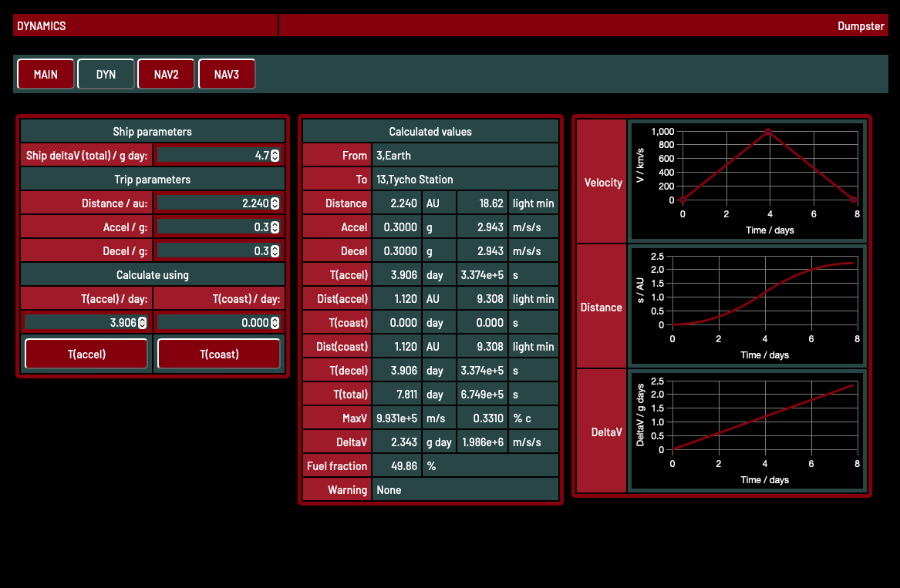The height and width of the screenshot is (588, 900).
Task: Click the Decel field stepper arrows
Action: point(275,251)
